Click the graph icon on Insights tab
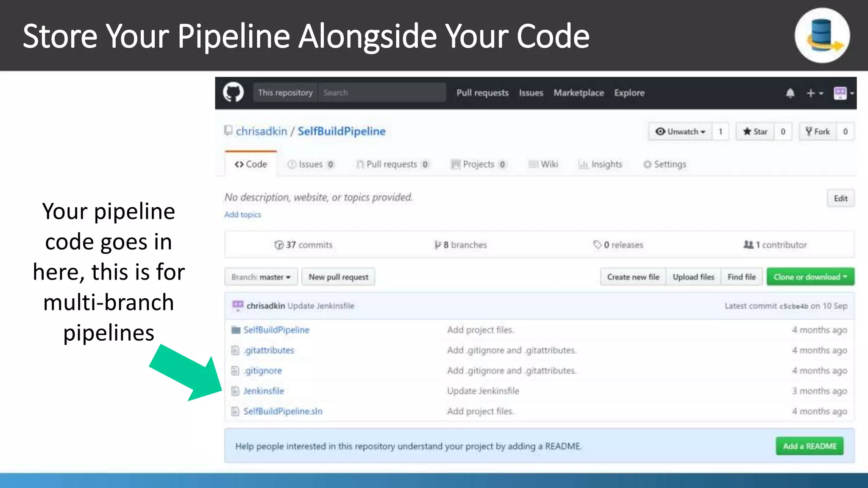The width and height of the screenshot is (868, 488). tap(583, 164)
